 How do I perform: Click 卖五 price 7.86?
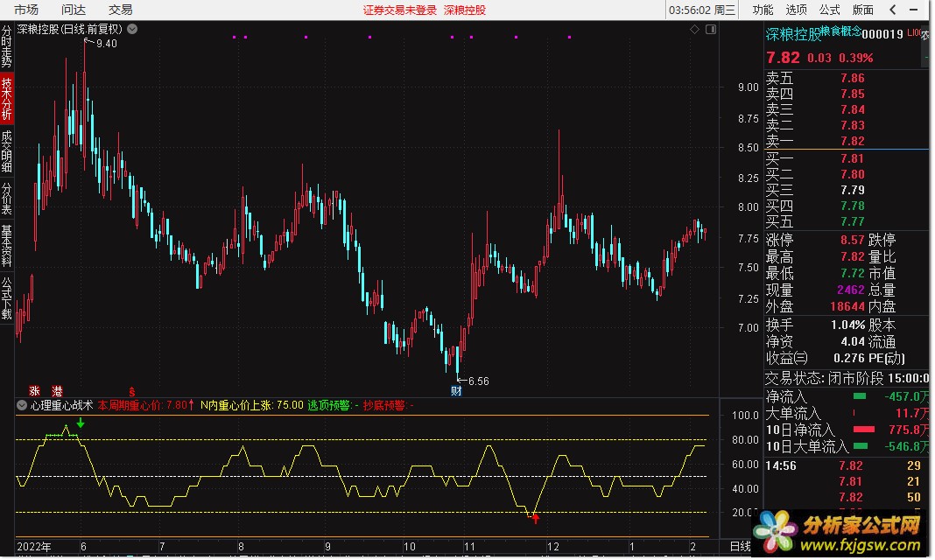point(852,78)
